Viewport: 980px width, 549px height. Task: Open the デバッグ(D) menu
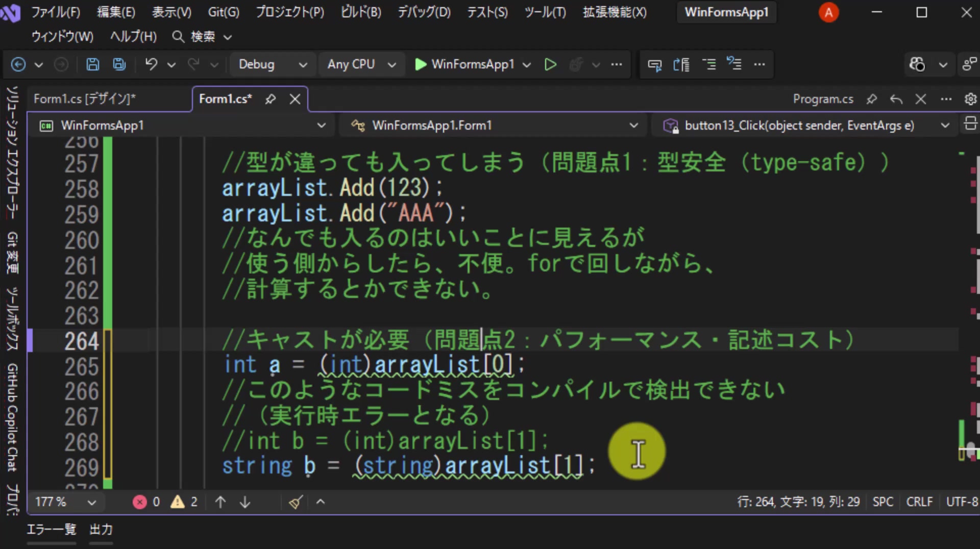click(x=424, y=12)
